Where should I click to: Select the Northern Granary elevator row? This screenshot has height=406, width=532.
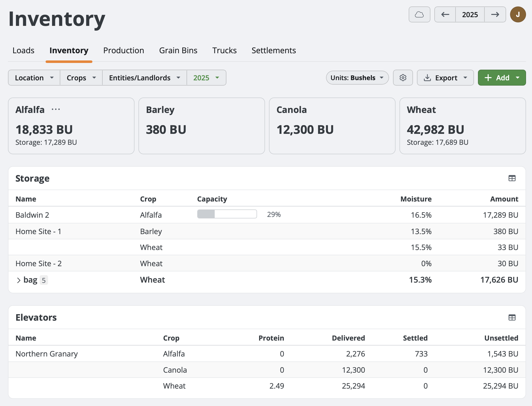(47, 354)
